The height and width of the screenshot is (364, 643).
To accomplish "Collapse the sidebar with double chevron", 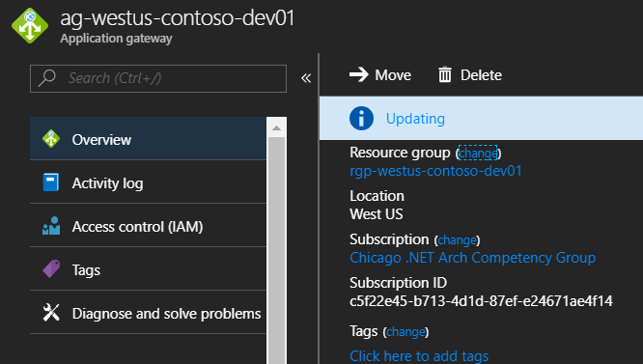I will pyautogui.click(x=306, y=78).
